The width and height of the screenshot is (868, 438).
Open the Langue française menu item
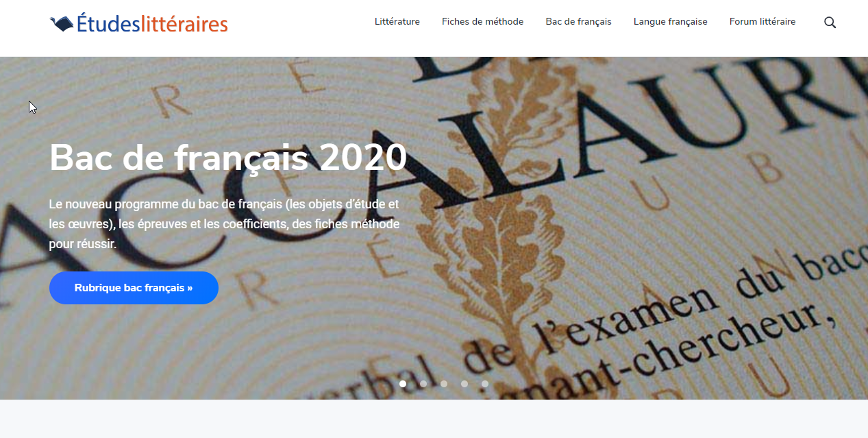coord(670,22)
